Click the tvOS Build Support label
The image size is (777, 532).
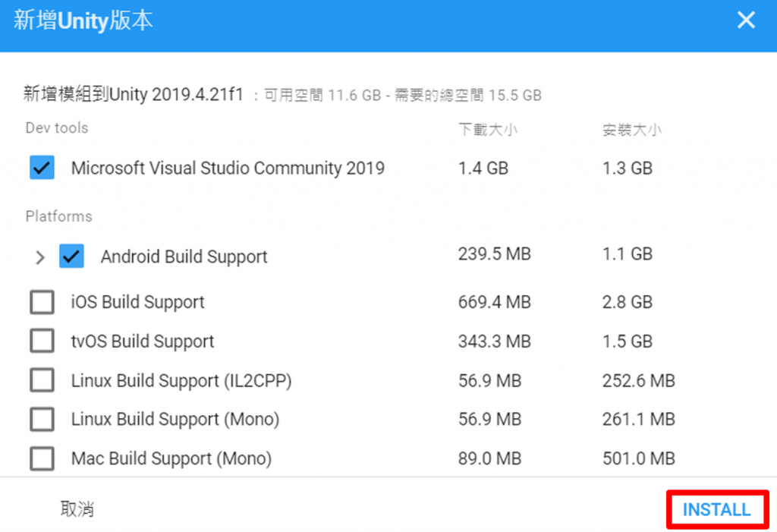[x=143, y=342]
